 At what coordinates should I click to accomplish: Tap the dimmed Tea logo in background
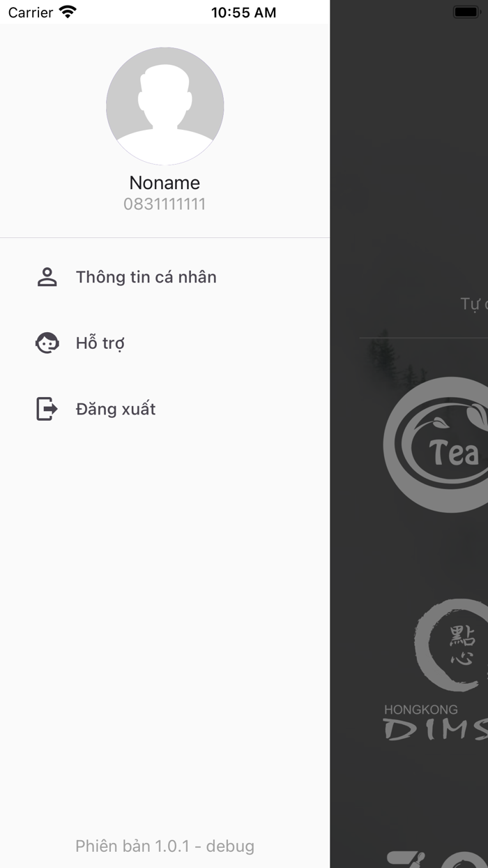click(436, 445)
